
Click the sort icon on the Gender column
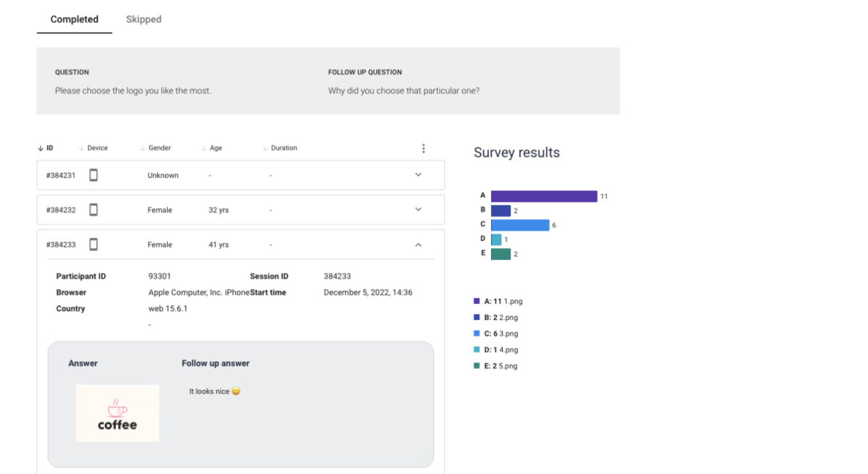pos(140,148)
